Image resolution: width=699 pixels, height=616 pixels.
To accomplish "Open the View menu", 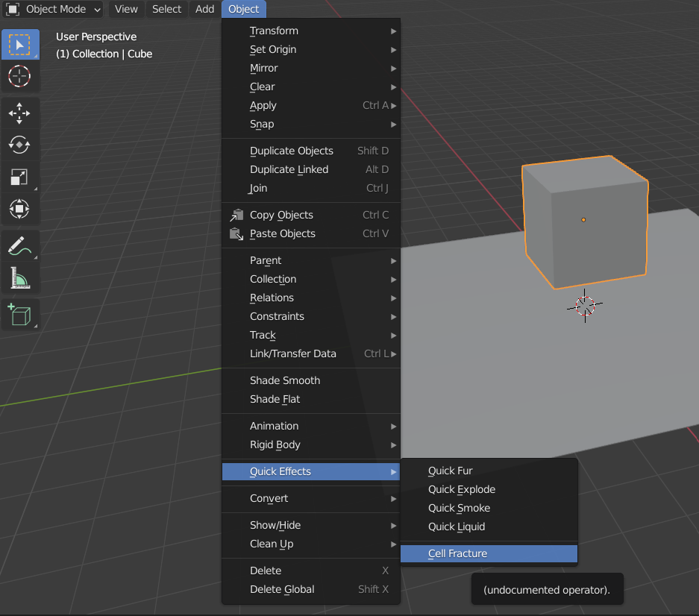I will pyautogui.click(x=126, y=9).
